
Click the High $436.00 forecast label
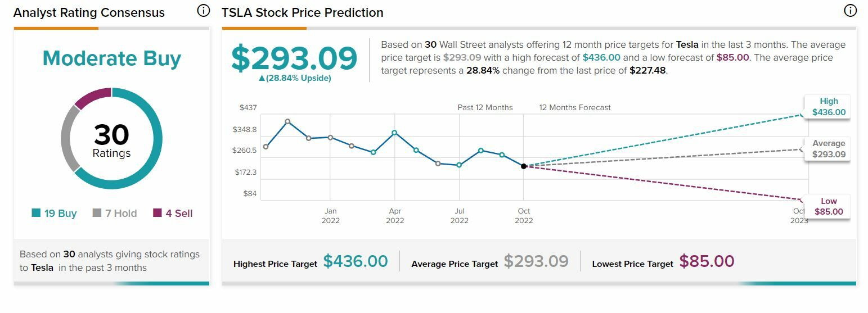829,107
